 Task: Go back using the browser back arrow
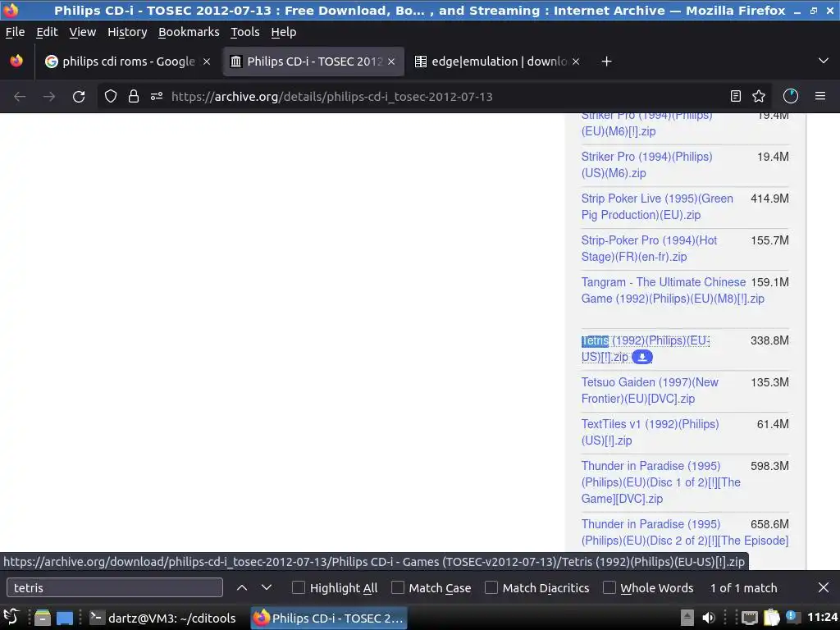pos(20,97)
